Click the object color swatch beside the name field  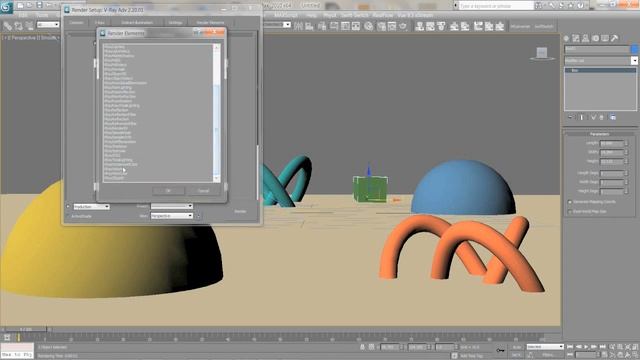(635, 49)
